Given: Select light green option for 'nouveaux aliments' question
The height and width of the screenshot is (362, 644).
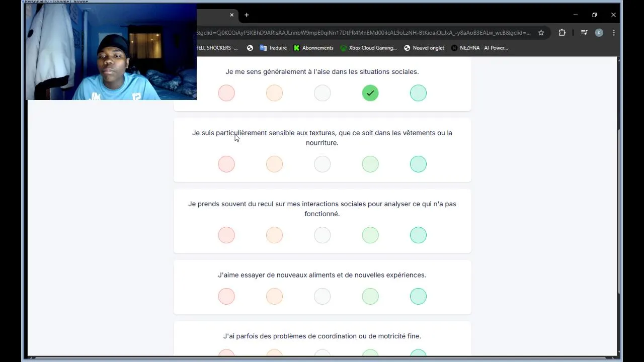Looking at the screenshot, I should (370, 296).
